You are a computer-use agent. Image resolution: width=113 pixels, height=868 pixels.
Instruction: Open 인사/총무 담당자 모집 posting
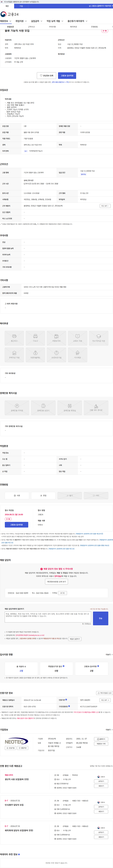click(x=14, y=805)
